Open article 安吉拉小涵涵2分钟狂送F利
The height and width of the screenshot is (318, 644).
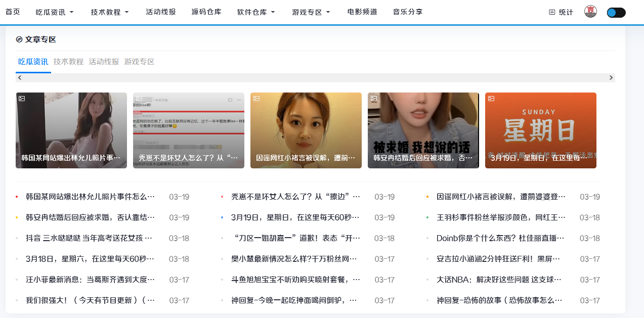point(499,259)
